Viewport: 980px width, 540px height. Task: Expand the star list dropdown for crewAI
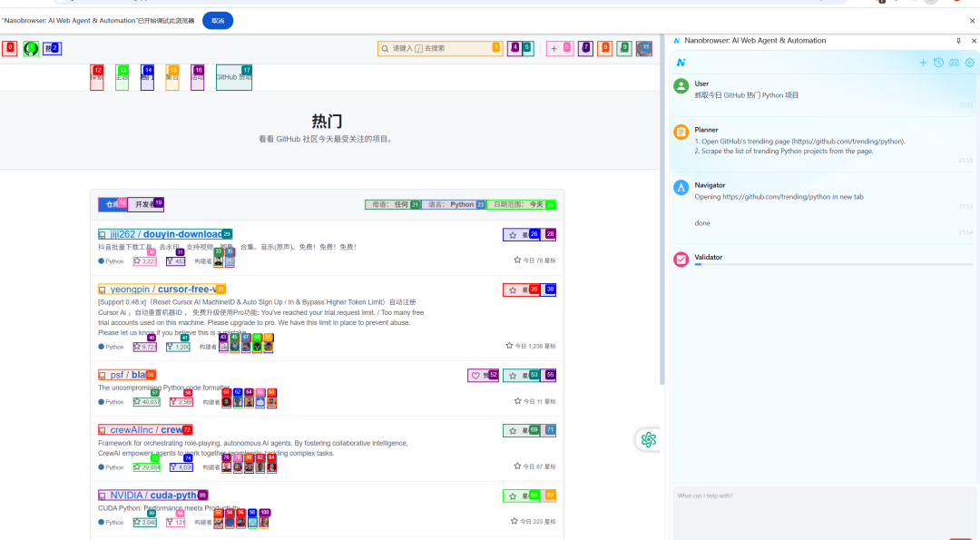[549, 430]
